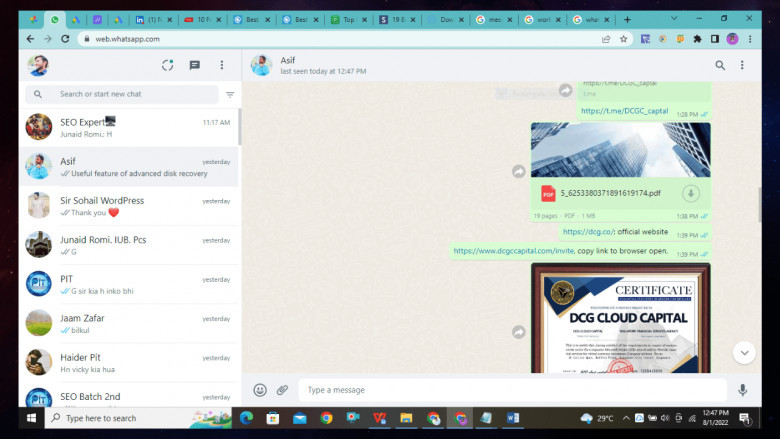Open the emoji picker
The image size is (780, 439).
(x=260, y=390)
